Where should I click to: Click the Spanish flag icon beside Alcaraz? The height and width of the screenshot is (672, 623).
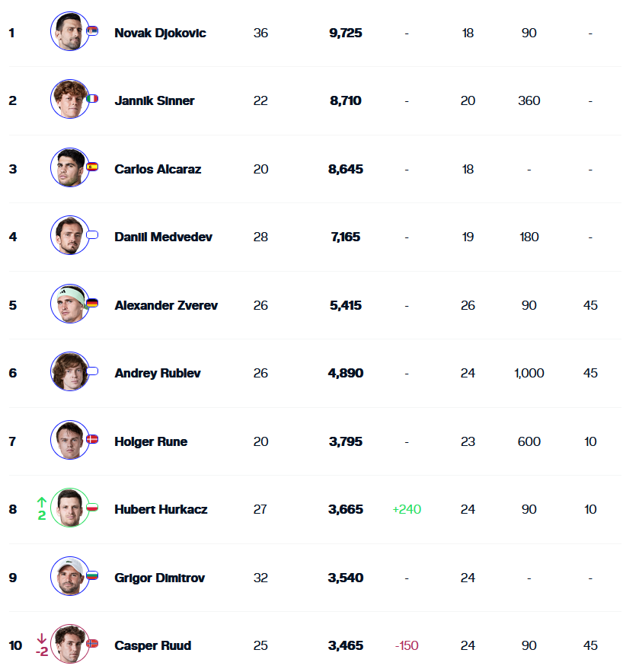pyautogui.click(x=93, y=167)
